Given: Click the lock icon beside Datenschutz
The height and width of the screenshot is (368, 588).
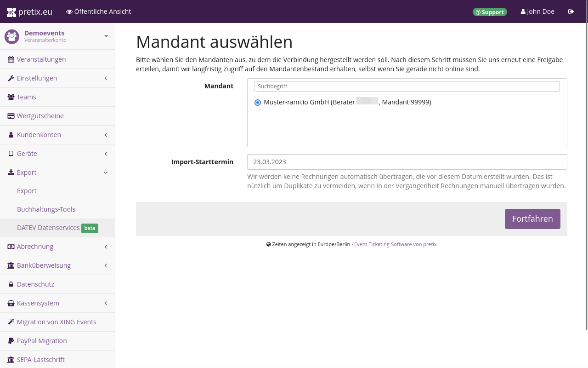Looking at the screenshot, I should point(11,284).
